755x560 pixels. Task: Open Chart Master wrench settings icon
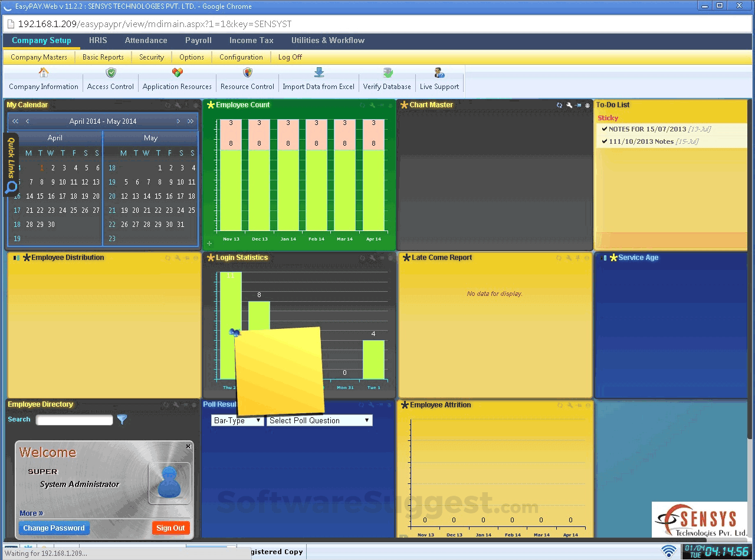(x=569, y=106)
